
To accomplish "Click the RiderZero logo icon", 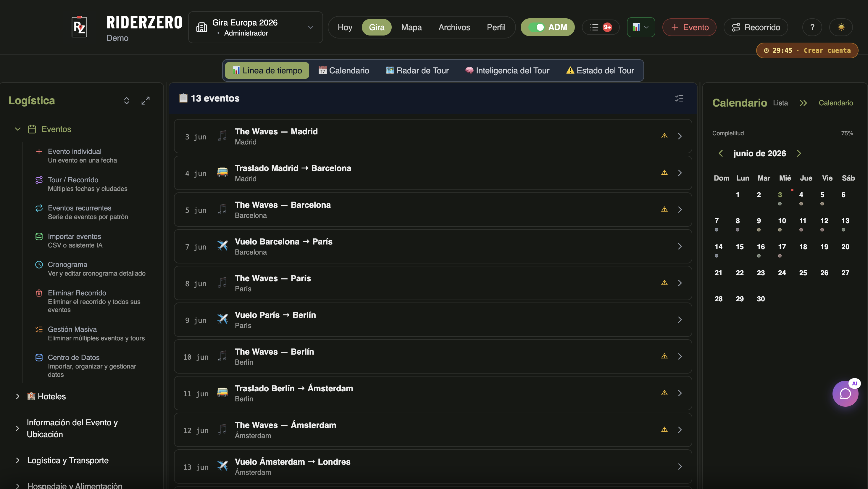I will tap(80, 27).
